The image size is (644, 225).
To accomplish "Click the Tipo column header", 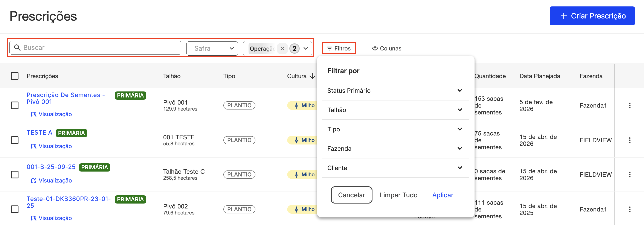I will [x=229, y=76].
